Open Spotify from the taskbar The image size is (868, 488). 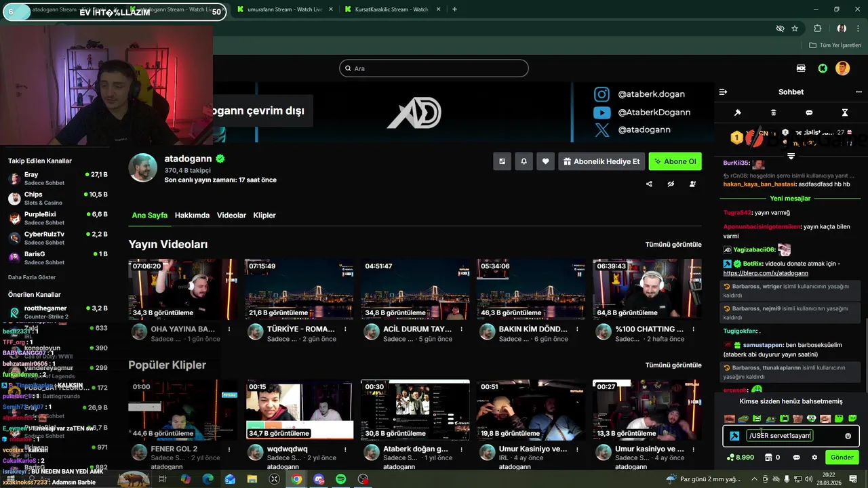[341, 479]
